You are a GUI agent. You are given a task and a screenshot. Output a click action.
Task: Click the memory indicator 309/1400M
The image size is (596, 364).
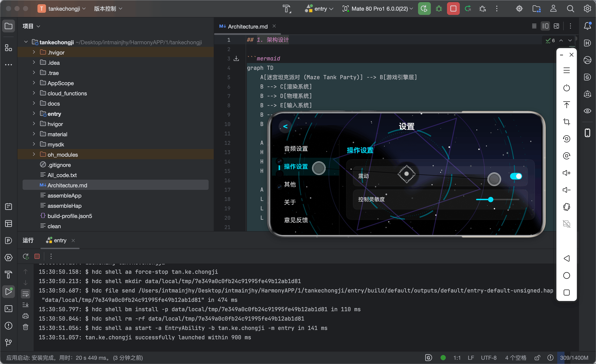[x=574, y=358]
